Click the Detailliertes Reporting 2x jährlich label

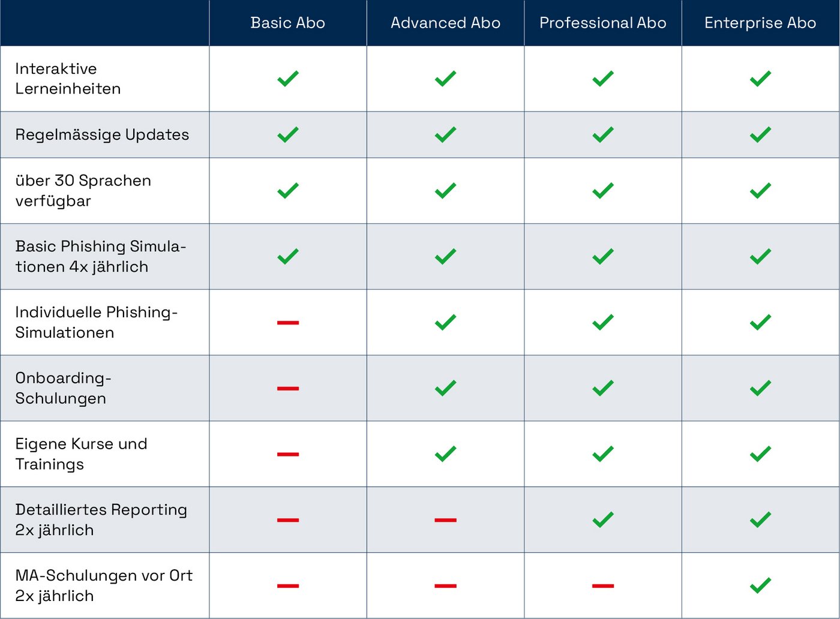pos(101,519)
